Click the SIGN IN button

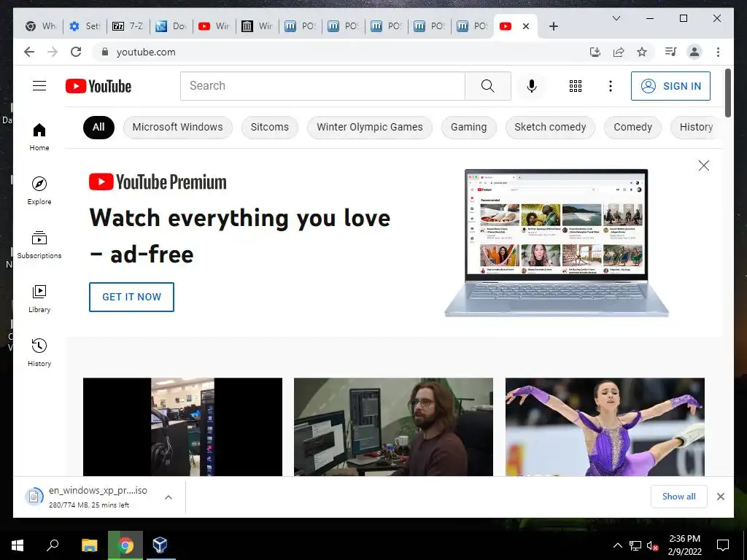tap(670, 86)
